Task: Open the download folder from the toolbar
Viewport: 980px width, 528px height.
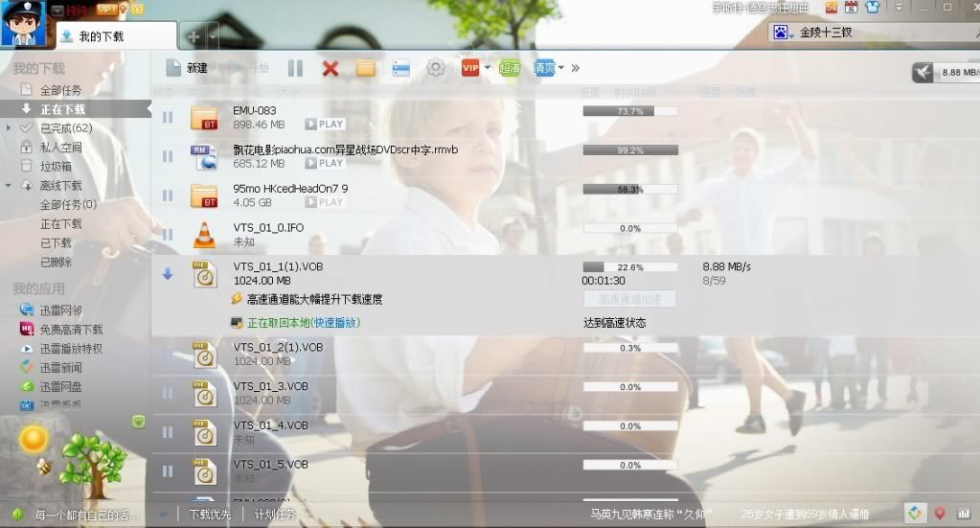Action: coord(365,68)
